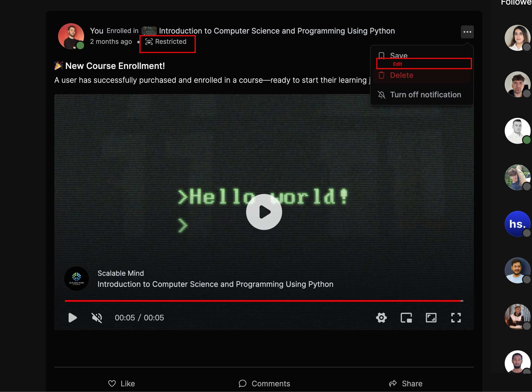Open the Scalable Mind channel name
Screen dimensions: 532x392
(x=121, y=273)
